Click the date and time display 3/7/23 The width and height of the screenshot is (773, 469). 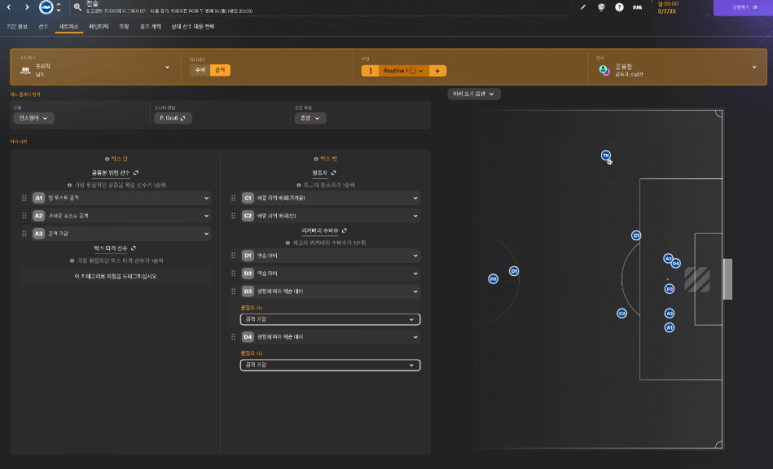click(x=668, y=7)
